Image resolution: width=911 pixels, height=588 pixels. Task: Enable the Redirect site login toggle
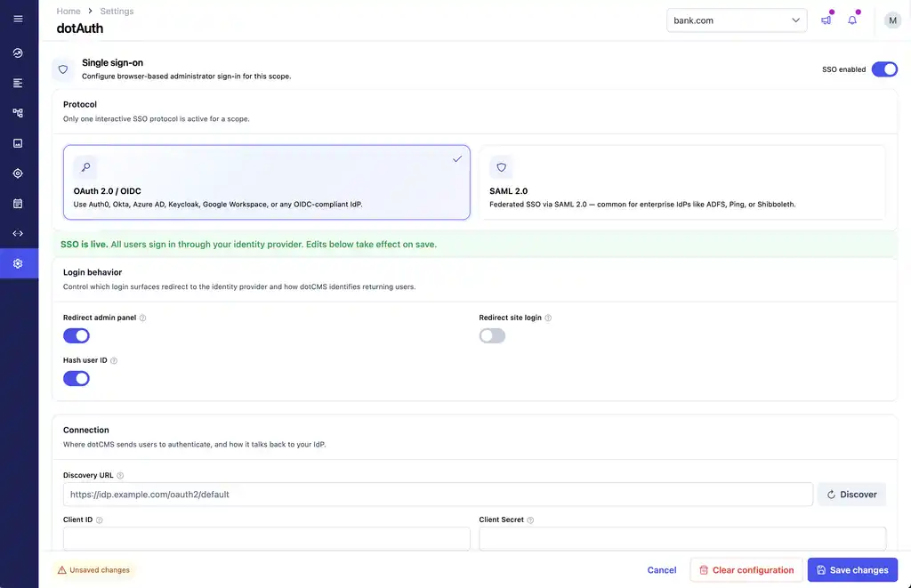pyautogui.click(x=492, y=336)
